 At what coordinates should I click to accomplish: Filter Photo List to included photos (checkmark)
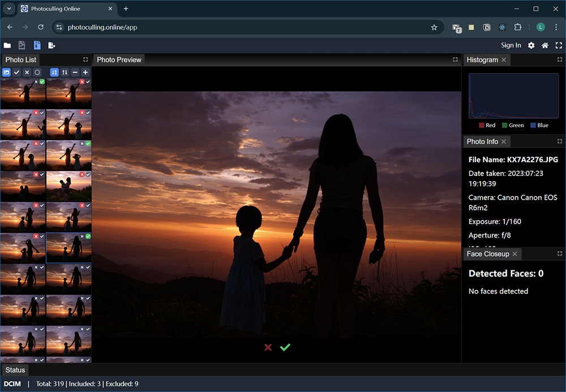click(x=16, y=72)
